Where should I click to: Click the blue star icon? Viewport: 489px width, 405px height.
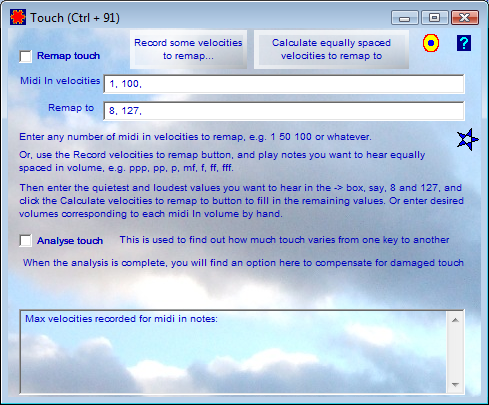click(x=467, y=139)
